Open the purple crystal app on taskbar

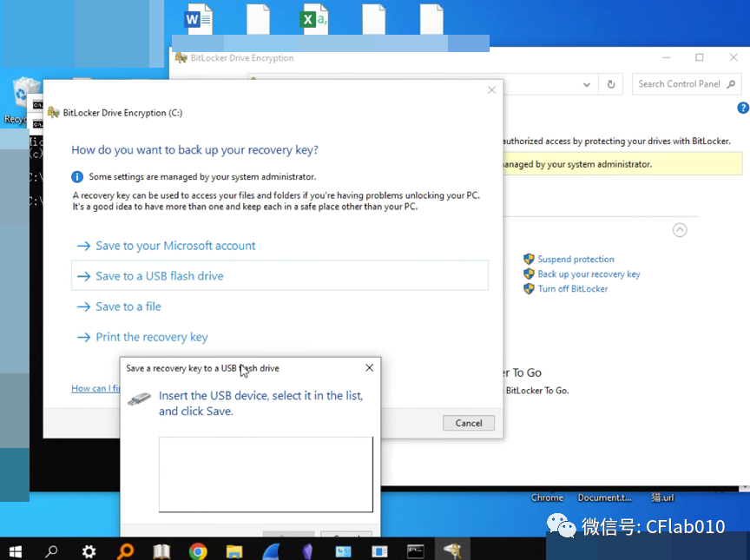pyautogui.click(x=307, y=551)
